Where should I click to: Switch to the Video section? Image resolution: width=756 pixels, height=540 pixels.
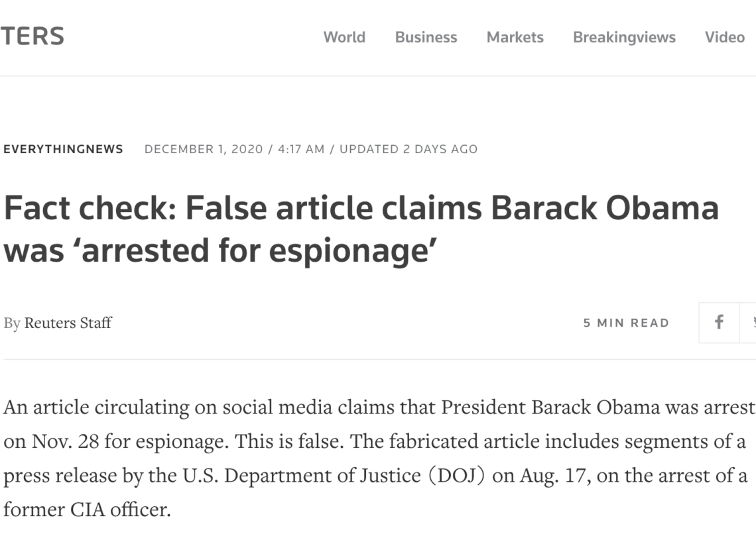click(x=725, y=37)
